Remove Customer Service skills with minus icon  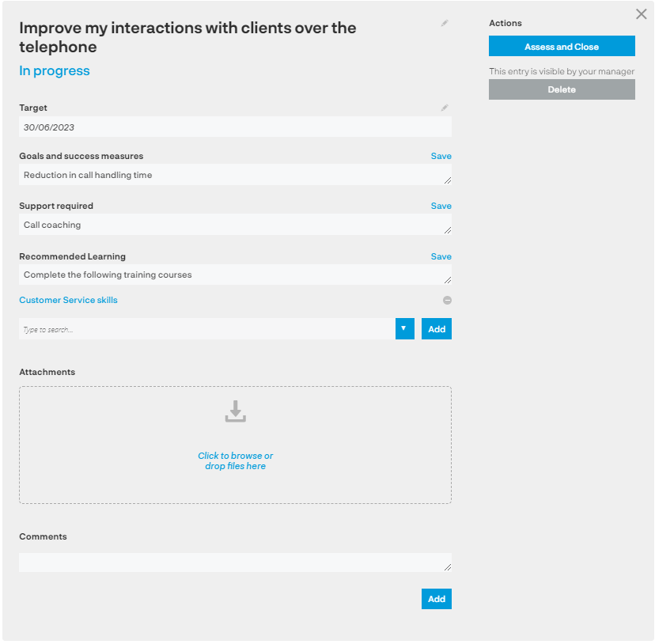tap(447, 300)
